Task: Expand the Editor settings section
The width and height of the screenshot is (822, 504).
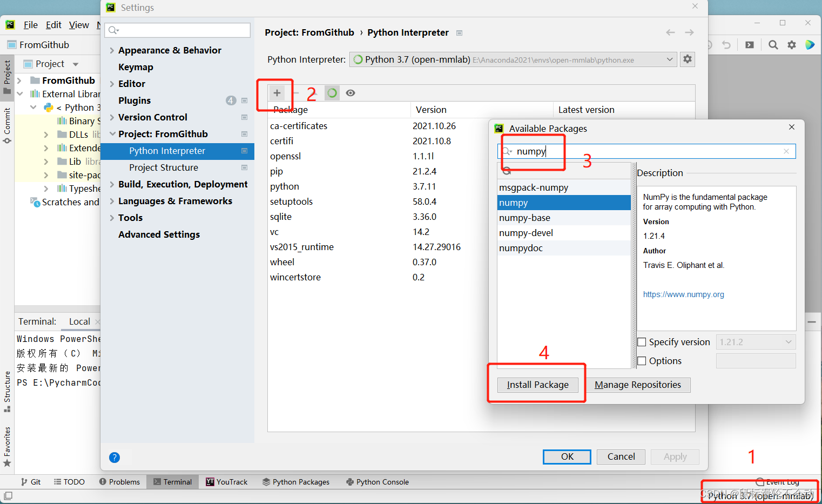Action: click(x=112, y=84)
